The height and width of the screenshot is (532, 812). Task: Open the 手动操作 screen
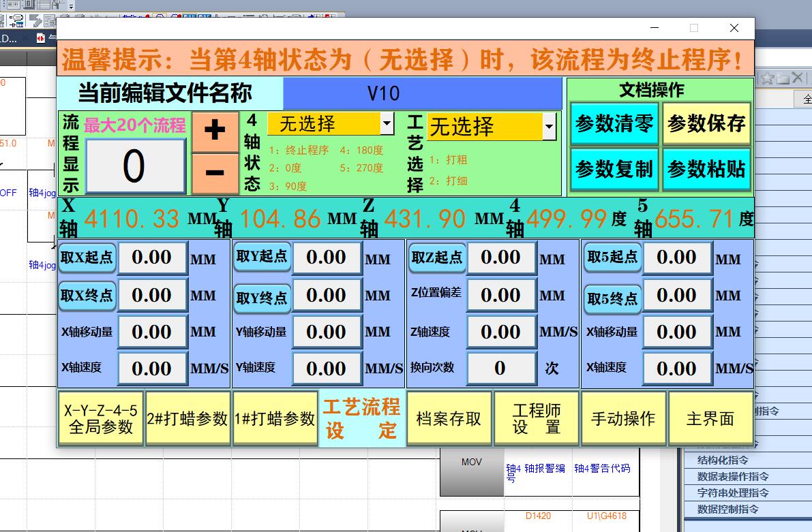(x=623, y=418)
